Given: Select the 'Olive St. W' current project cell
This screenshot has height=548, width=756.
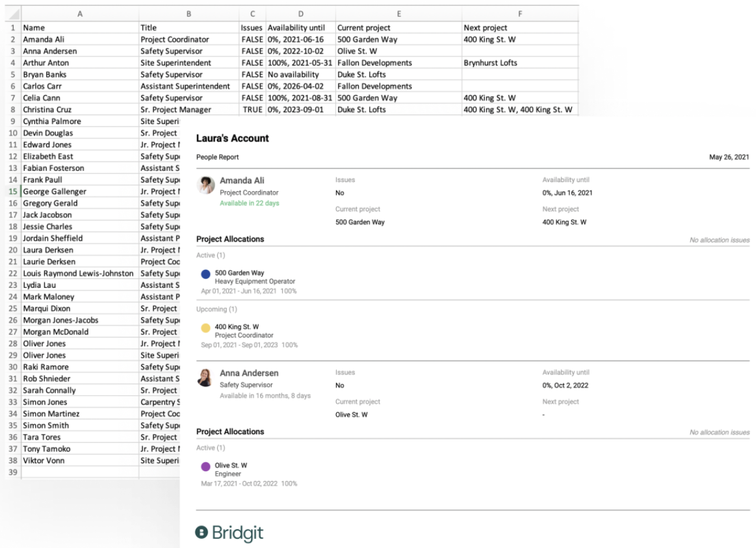Looking at the screenshot, I should (x=398, y=51).
